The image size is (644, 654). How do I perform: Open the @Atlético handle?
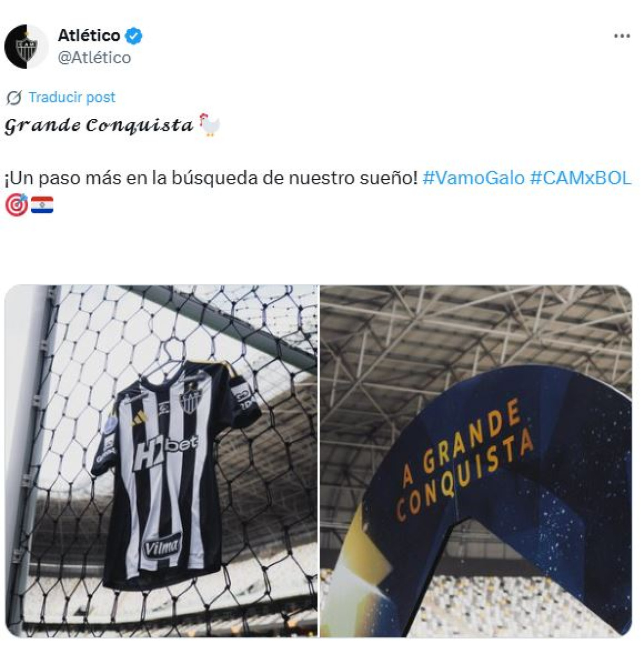(94, 57)
